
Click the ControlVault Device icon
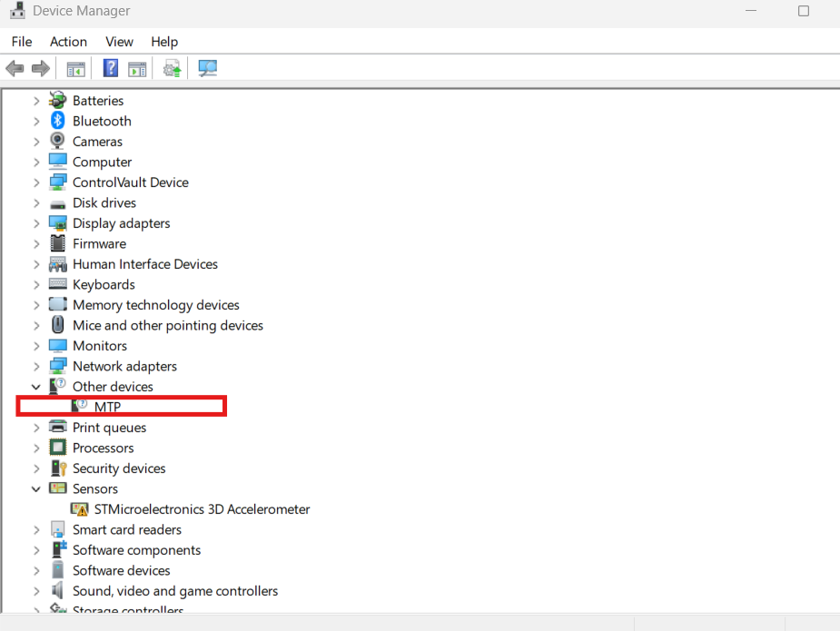(x=57, y=182)
